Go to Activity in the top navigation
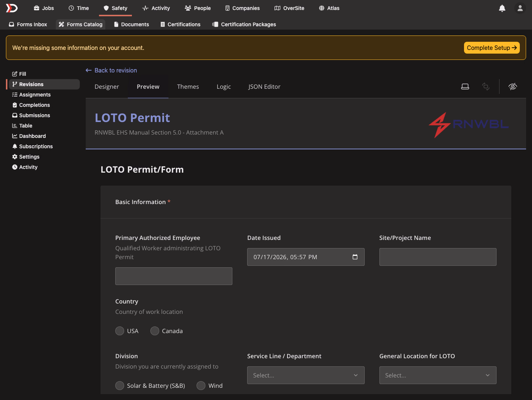The width and height of the screenshot is (532, 400). point(156,8)
